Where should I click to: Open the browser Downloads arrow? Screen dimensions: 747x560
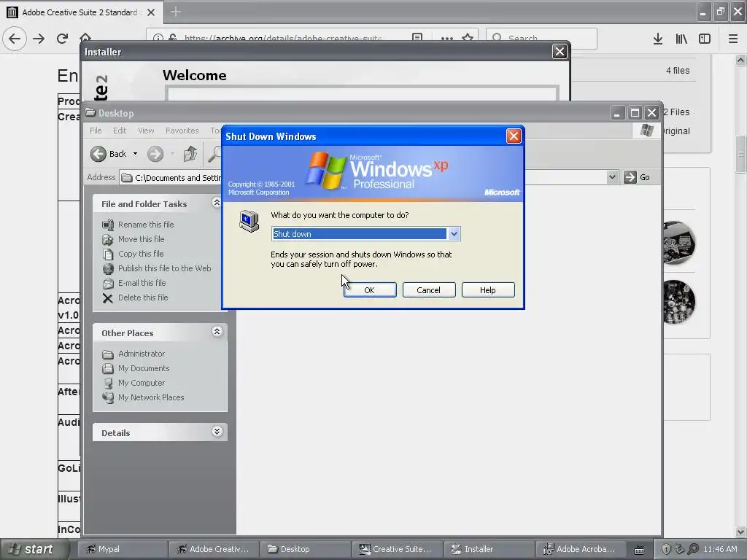tap(658, 39)
